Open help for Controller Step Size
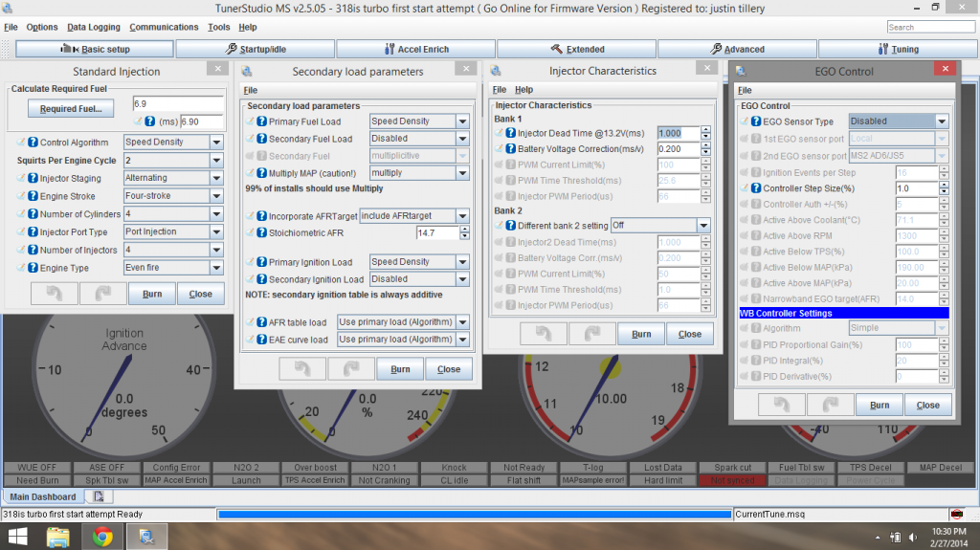This screenshot has width=980, height=550. (x=756, y=188)
